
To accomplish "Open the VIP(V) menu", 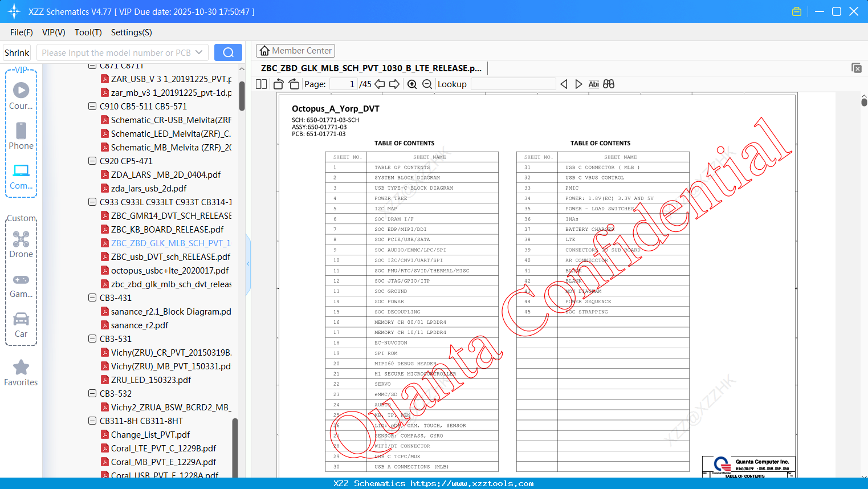I will [x=54, y=32].
